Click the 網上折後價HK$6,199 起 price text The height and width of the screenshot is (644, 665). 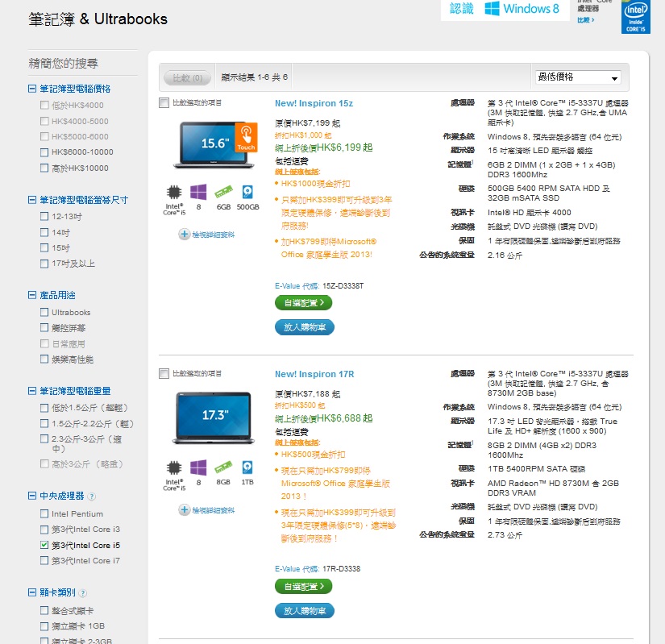tap(323, 147)
